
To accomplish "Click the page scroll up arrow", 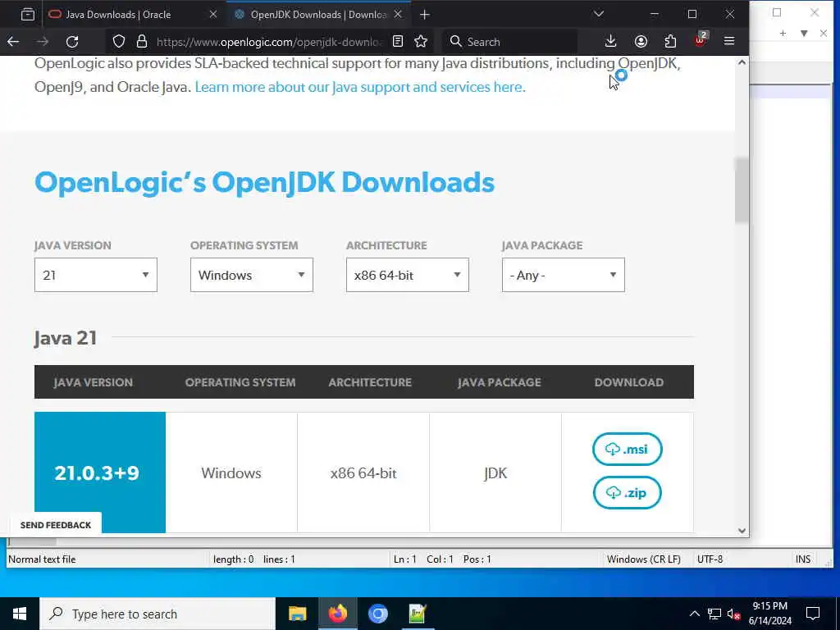I will click(742, 62).
